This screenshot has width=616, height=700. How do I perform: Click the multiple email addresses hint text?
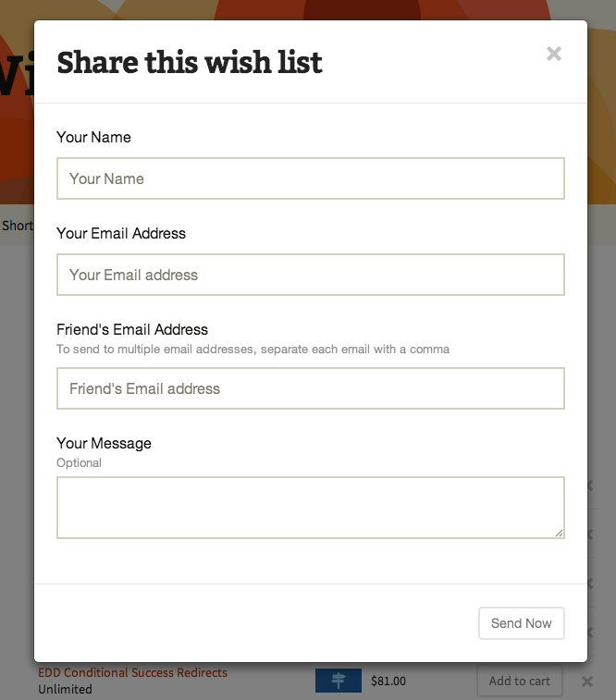(253, 350)
